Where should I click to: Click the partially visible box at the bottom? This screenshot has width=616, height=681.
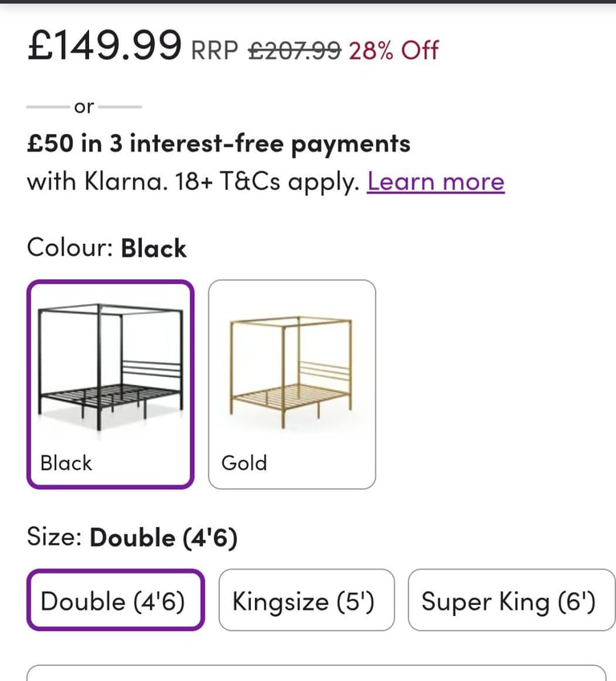click(x=316, y=673)
